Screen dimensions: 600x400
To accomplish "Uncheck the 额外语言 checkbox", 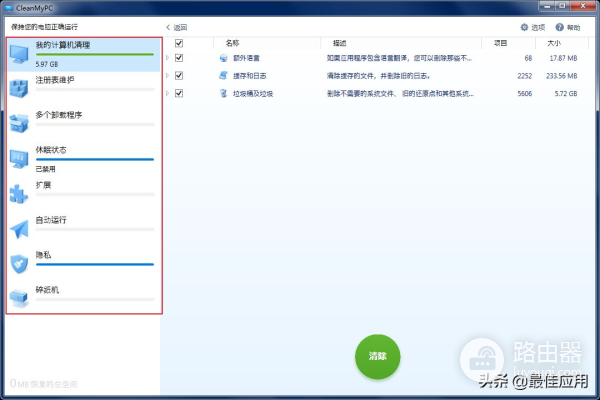I will [x=179, y=58].
